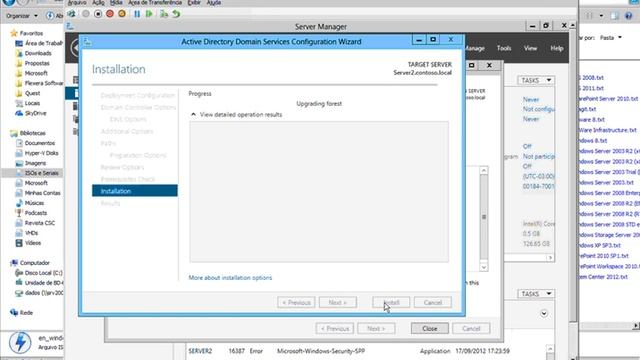Click the Músicas note icon in Explorer
Screen dimensions: 640x360
pos(19,203)
